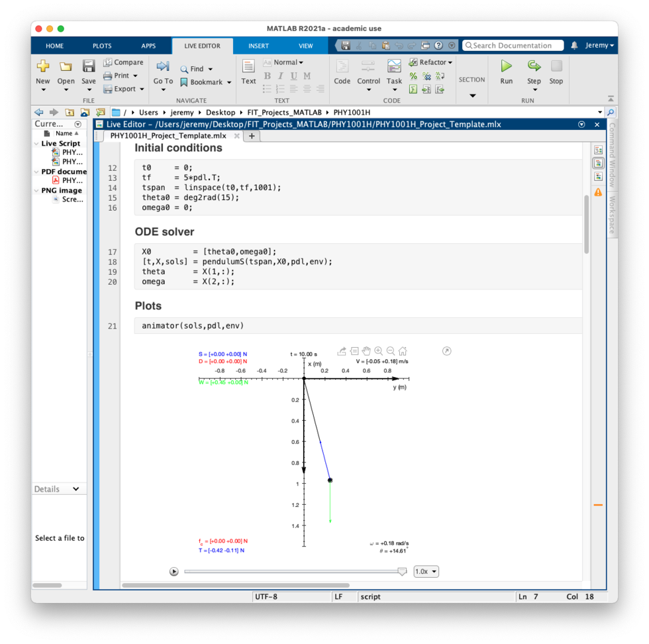Restore the plot view with the Home icon

403,351
